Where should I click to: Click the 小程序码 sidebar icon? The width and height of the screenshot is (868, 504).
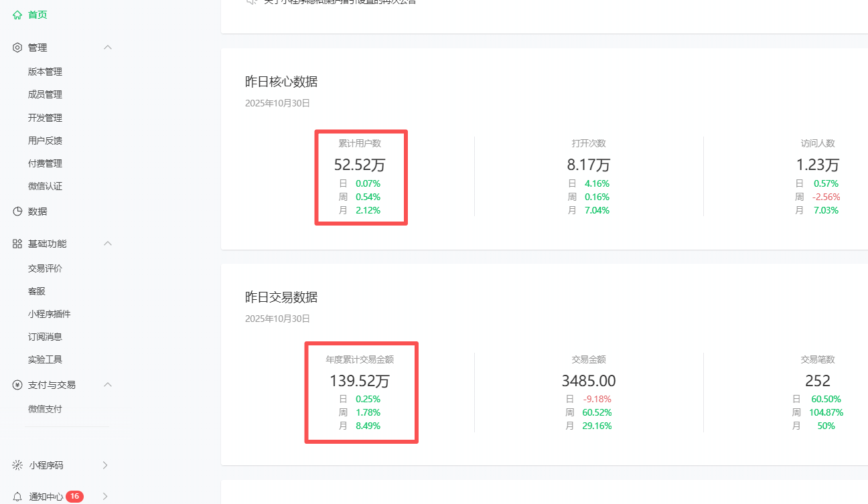click(x=17, y=465)
